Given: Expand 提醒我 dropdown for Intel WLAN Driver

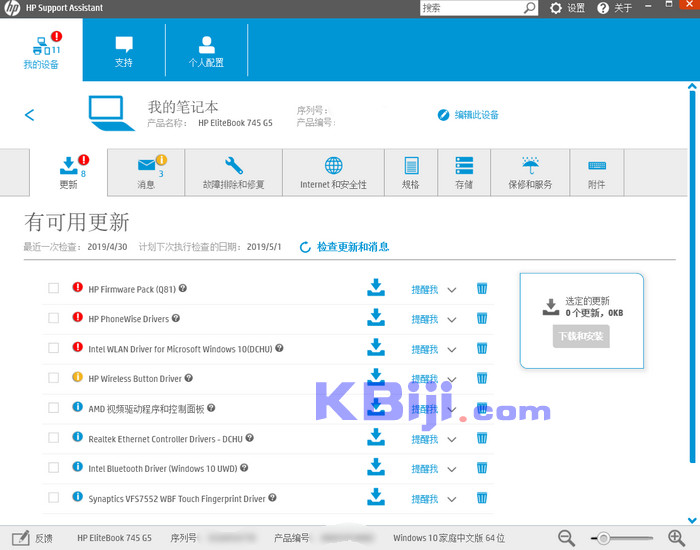Looking at the screenshot, I should point(452,350).
